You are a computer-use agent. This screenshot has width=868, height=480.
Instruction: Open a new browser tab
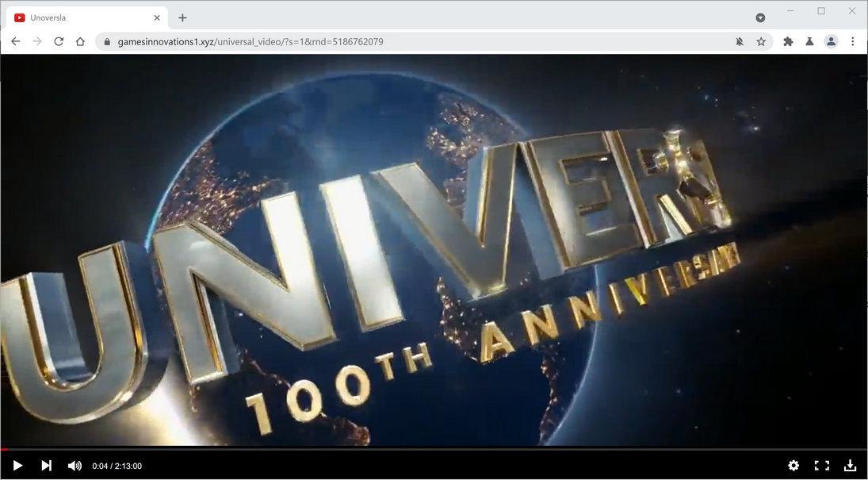182,17
